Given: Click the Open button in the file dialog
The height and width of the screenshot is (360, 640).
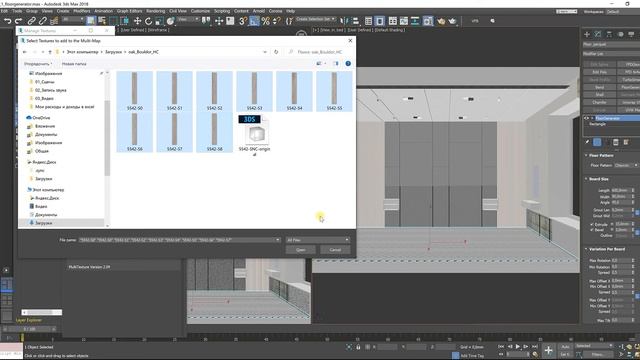Looking at the screenshot, I should point(301,250).
